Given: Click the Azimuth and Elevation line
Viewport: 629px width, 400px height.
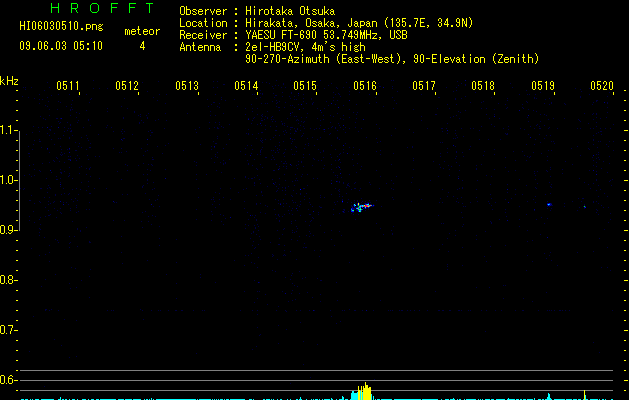Looking at the screenshot, I should point(392,59).
